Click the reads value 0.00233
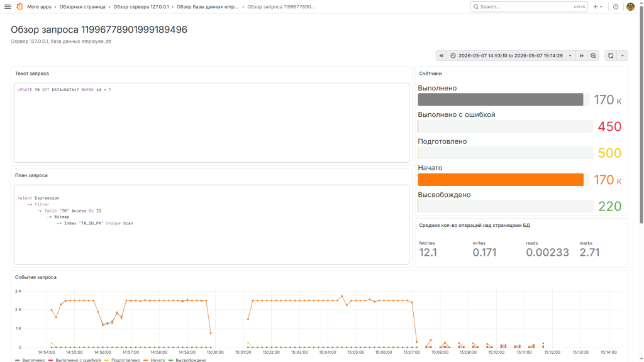The height and width of the screenshot is (362, 644). pyautogui.click(x=548, y=253)
